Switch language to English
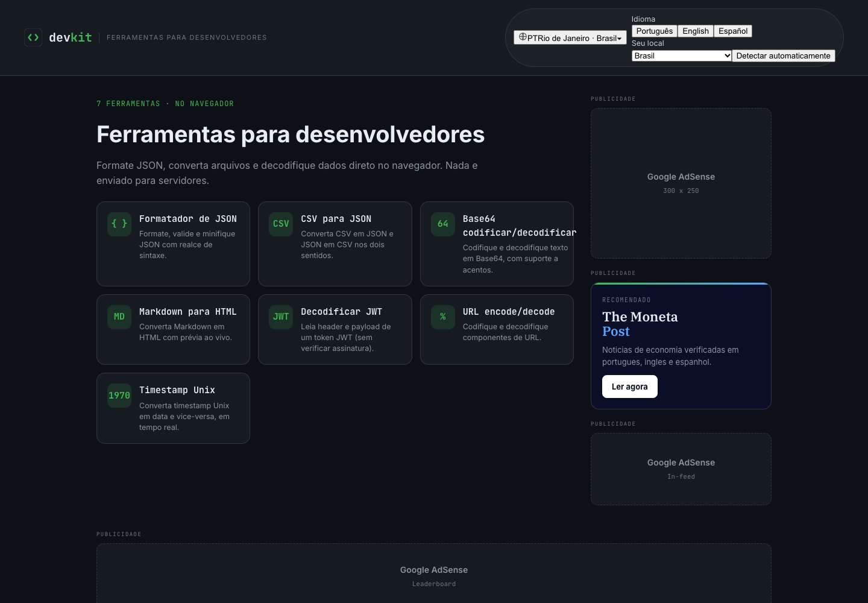The height and width of the screenshot is (603, 868). (696, 31)
